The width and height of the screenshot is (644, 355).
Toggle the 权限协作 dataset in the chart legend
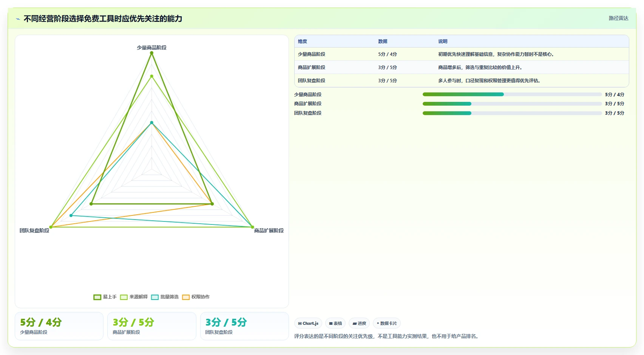196,297
